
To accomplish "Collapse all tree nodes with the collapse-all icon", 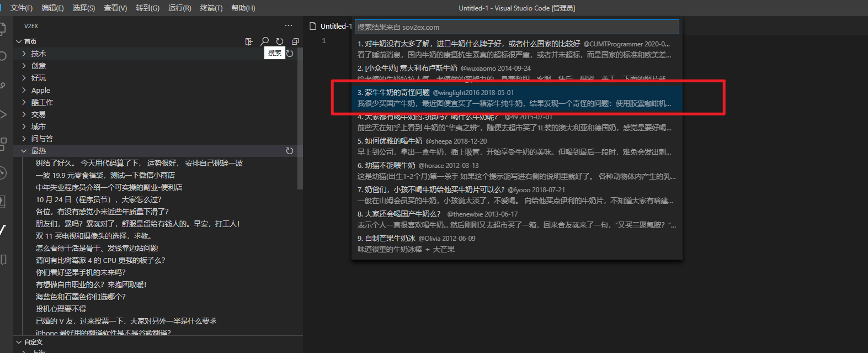I will pyautogui.click(x=295, y=41).
